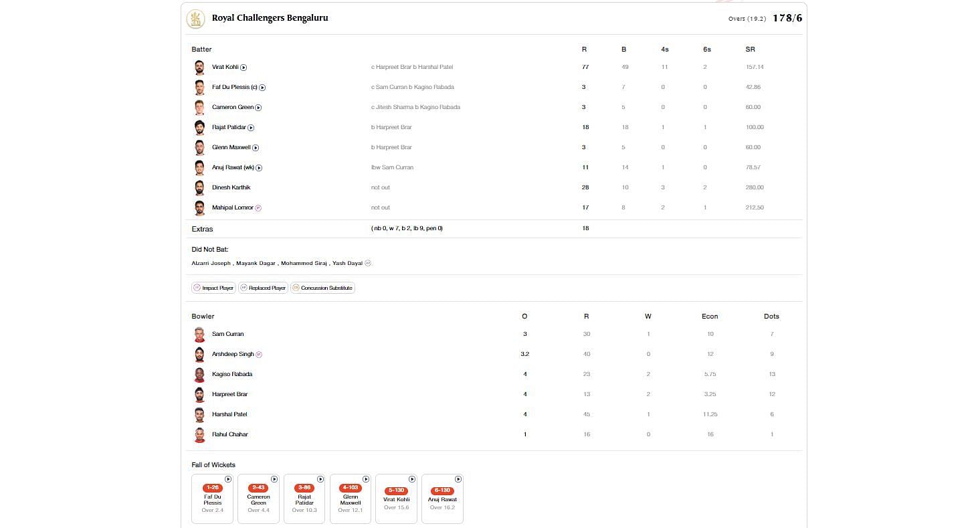
Task: Open Mahipal Lomror's avatar
Action: (x=199, y=208)
